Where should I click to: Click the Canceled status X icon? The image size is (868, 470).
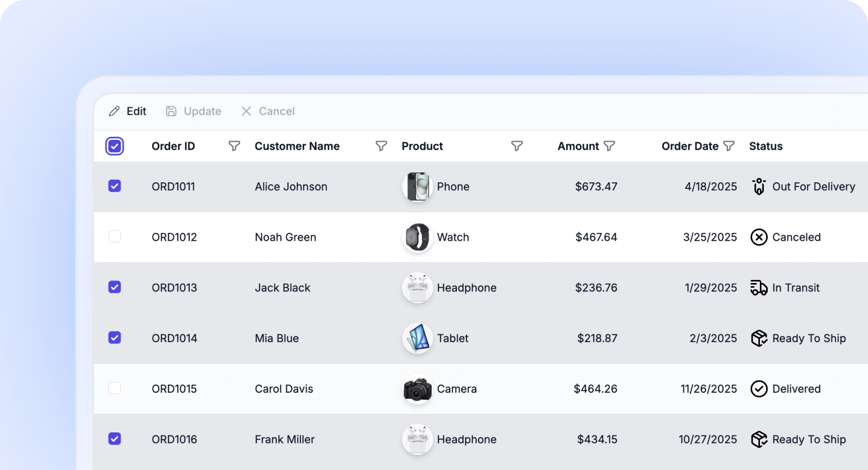click(759, 237)
